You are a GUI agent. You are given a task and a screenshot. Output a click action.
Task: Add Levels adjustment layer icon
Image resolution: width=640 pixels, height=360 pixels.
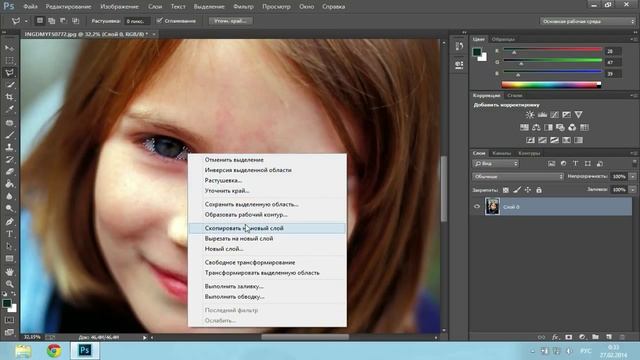[542, 115]
